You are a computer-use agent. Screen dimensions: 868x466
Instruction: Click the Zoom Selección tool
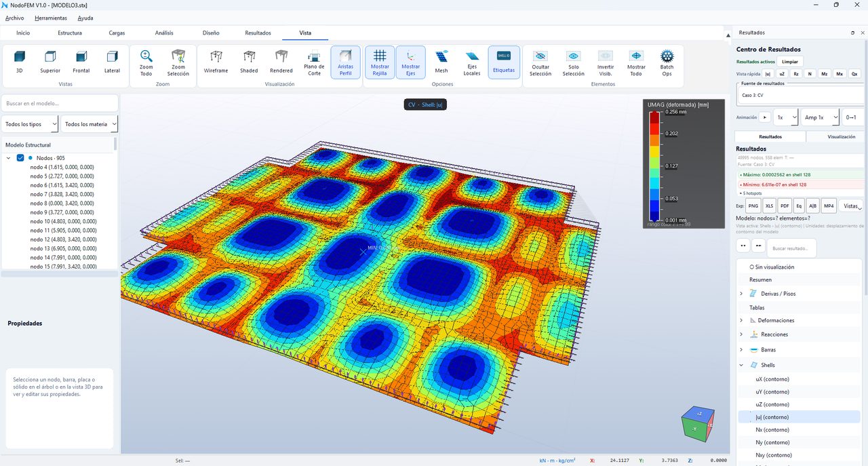(178, 62)
